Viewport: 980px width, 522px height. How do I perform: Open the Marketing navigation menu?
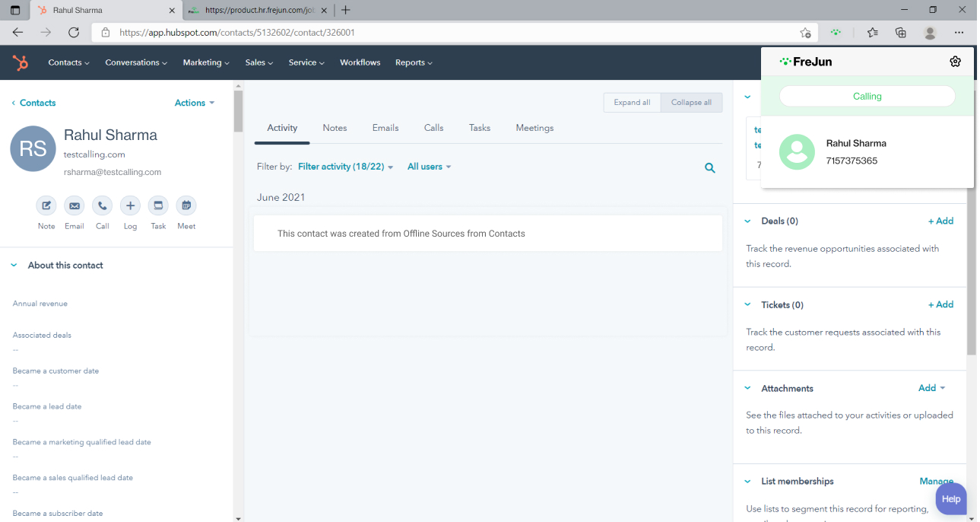pyautogui.click(x=206, y=62)
